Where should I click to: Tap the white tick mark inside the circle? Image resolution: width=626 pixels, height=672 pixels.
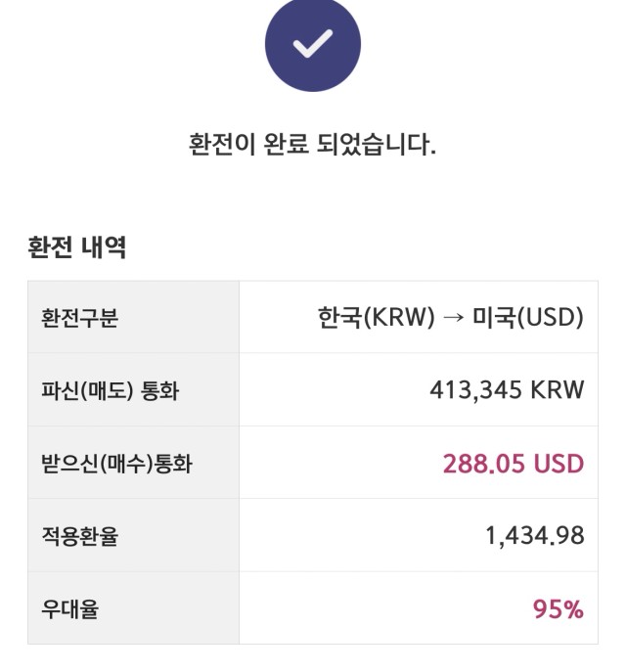coord(313,43)
